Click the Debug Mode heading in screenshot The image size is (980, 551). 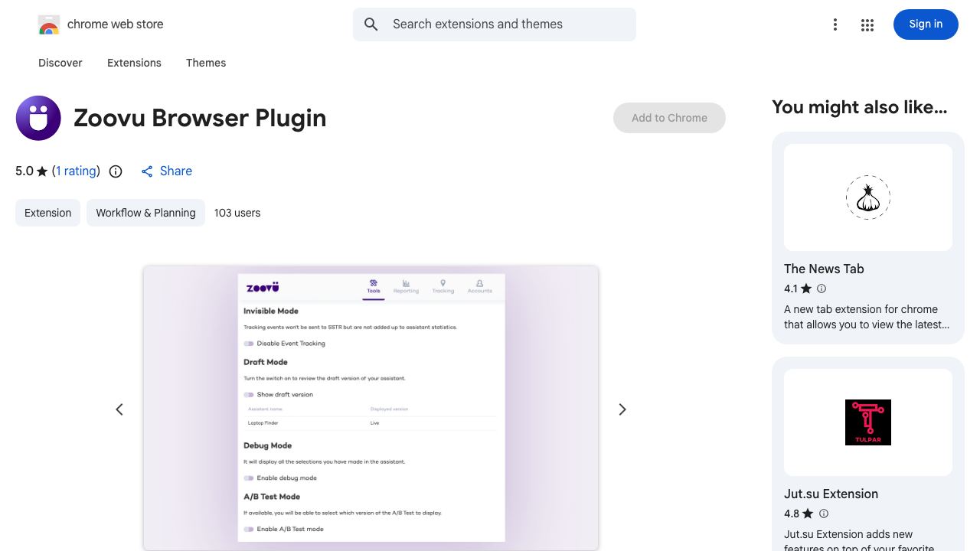[x=268, y=445]
